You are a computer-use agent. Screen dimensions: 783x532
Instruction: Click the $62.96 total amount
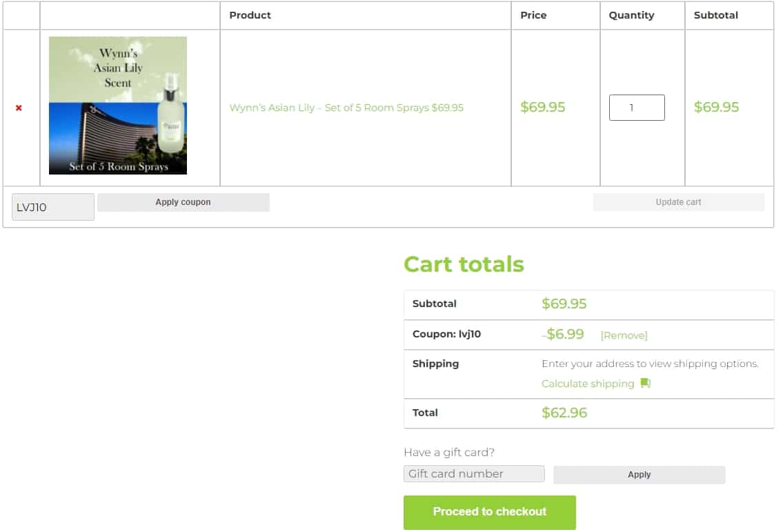[564, 413]
